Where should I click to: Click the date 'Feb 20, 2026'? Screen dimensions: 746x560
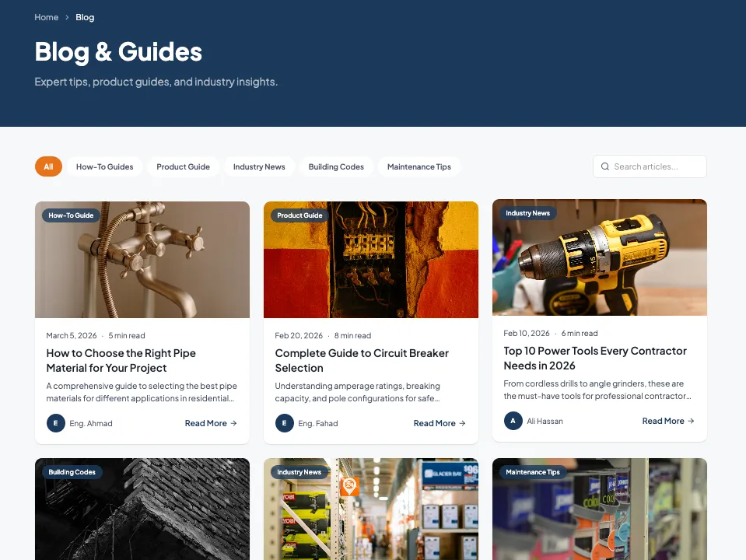click(299, 335)
